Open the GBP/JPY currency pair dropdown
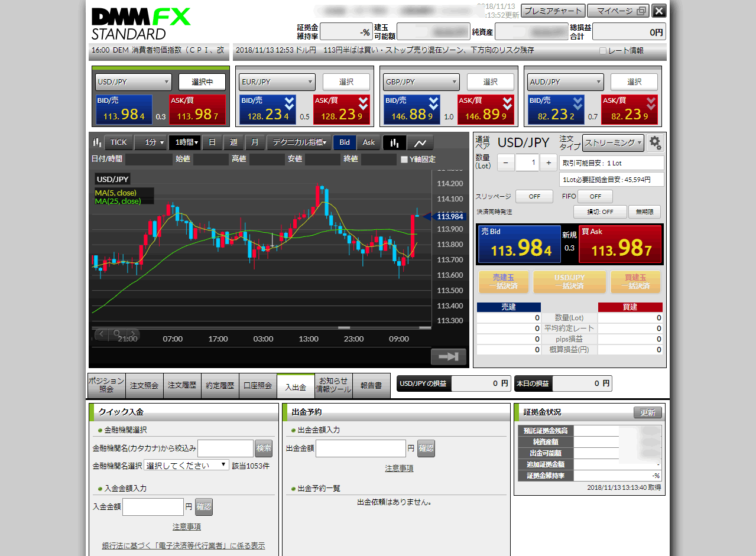This screenshot has height=556, width=756. click(421, 82)
